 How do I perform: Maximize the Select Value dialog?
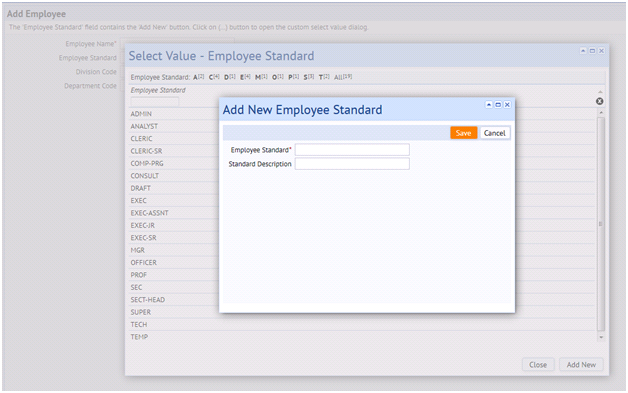coord(592,51)
